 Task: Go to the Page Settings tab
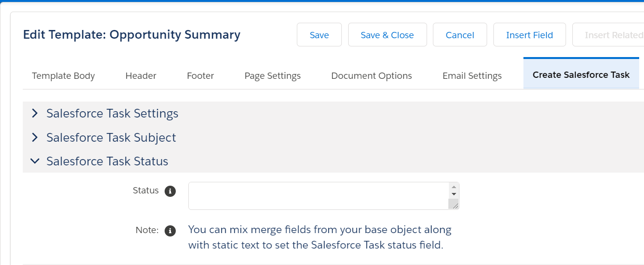point(273,76)
